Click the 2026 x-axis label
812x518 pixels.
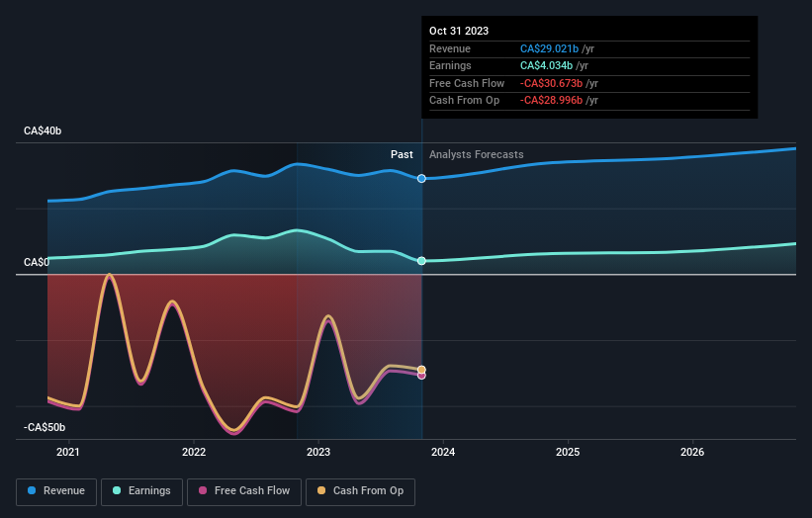click(x=692, y=453)
